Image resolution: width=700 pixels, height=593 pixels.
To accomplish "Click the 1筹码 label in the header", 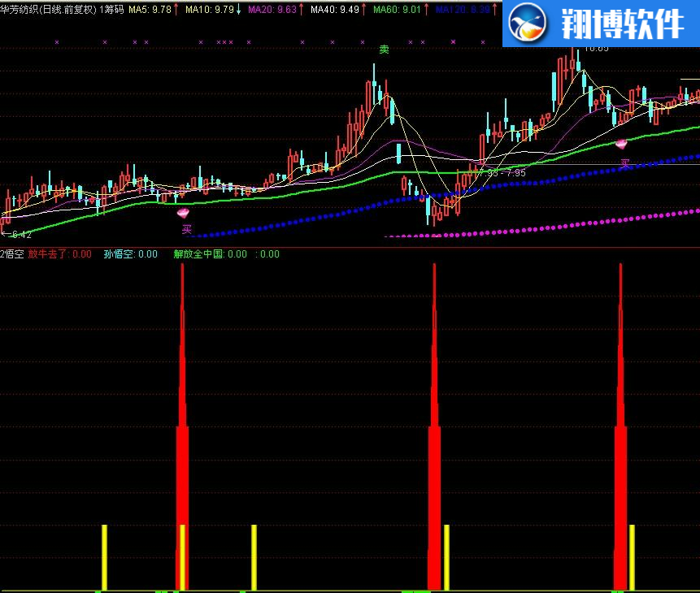I will pos(111,10).
